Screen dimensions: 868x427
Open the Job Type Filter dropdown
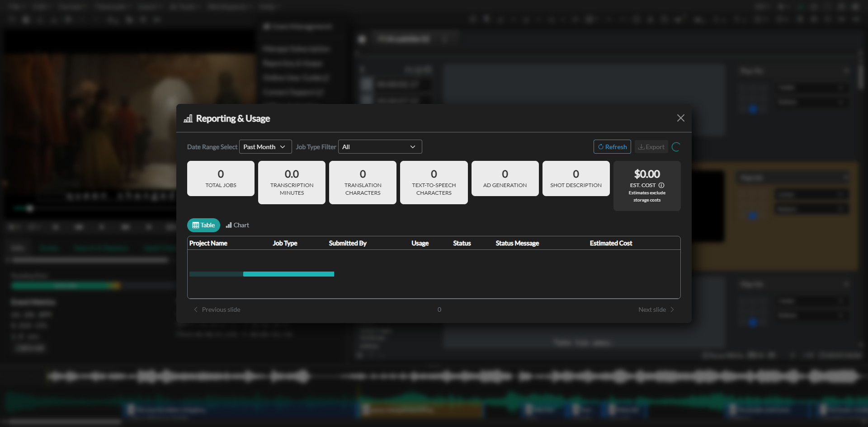tap(380, 147)
